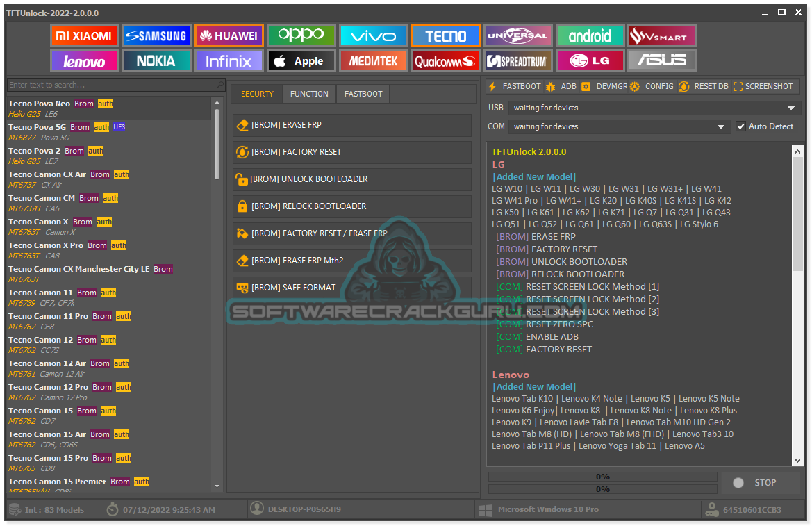Open the Oppo brand section
812x526 pixels.
301,35
